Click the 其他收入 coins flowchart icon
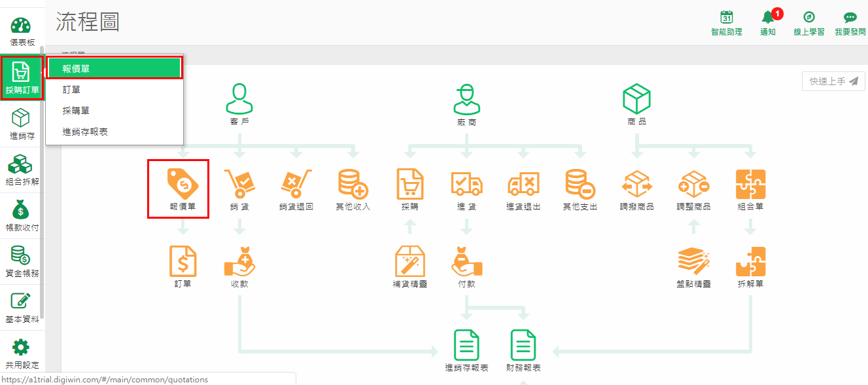This screenshot has width=868, height=385. [x=353, y=184]
